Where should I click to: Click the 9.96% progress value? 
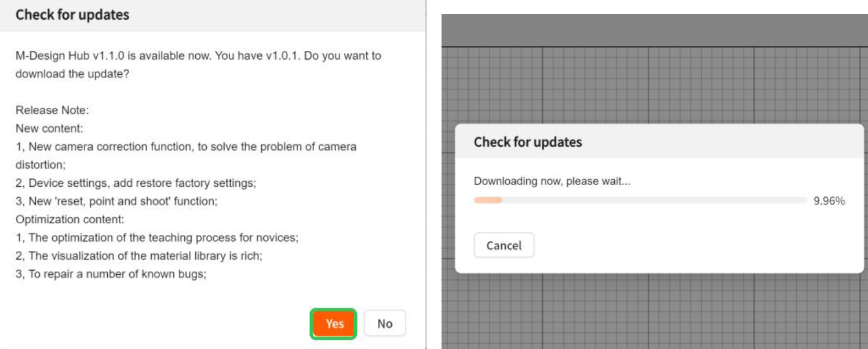click(x=829, y=201)
